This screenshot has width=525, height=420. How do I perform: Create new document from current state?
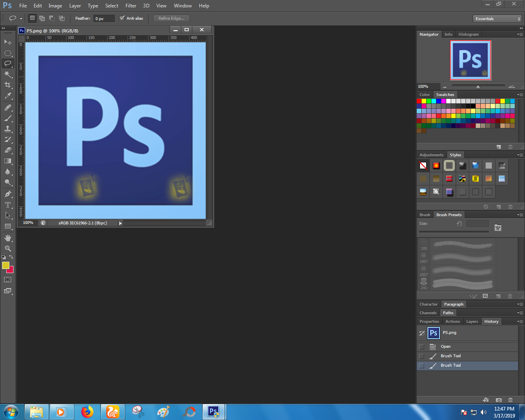tap(486, 400)
